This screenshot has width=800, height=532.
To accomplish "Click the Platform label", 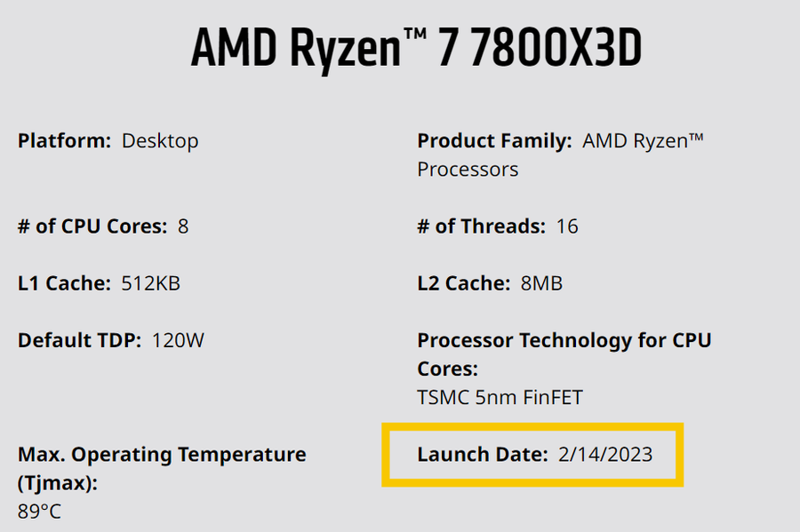I will 64,140.
